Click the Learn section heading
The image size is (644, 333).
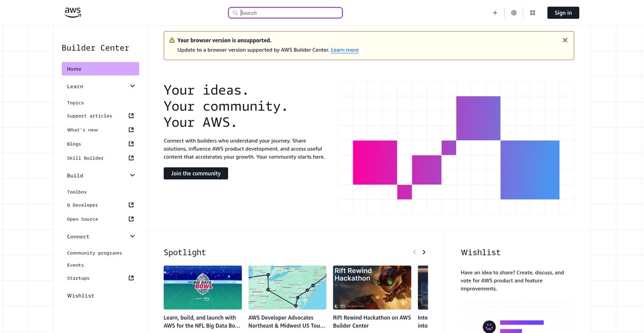(x=75, y=86)
